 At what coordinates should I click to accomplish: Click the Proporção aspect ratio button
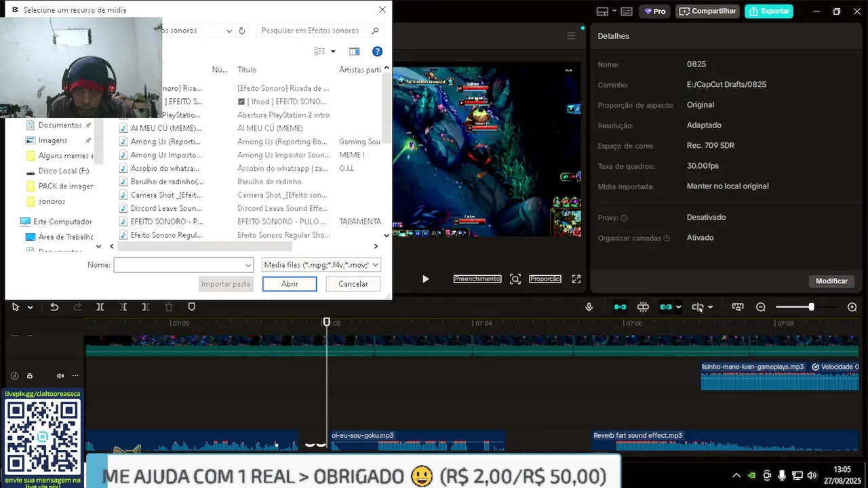point(545,279)
